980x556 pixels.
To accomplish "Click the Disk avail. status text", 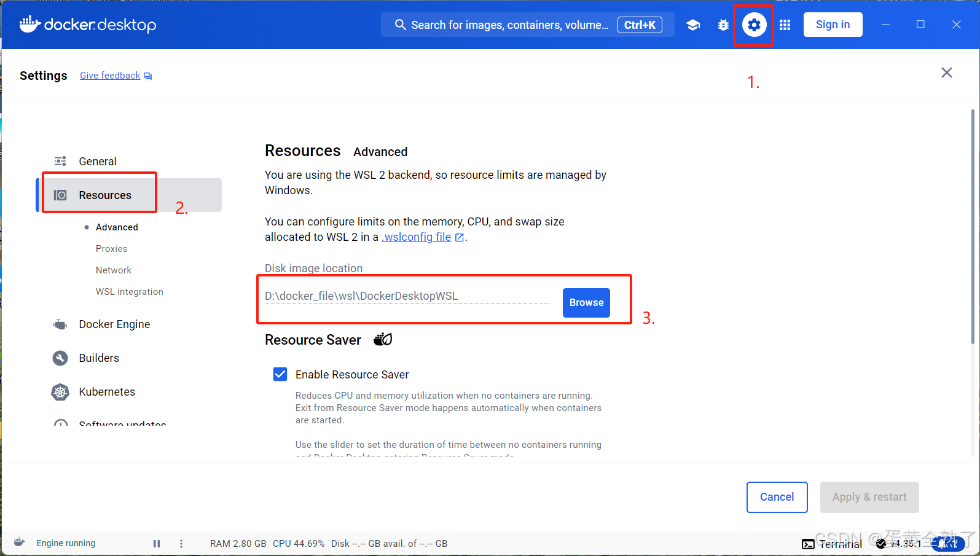I will pos(389,544).
